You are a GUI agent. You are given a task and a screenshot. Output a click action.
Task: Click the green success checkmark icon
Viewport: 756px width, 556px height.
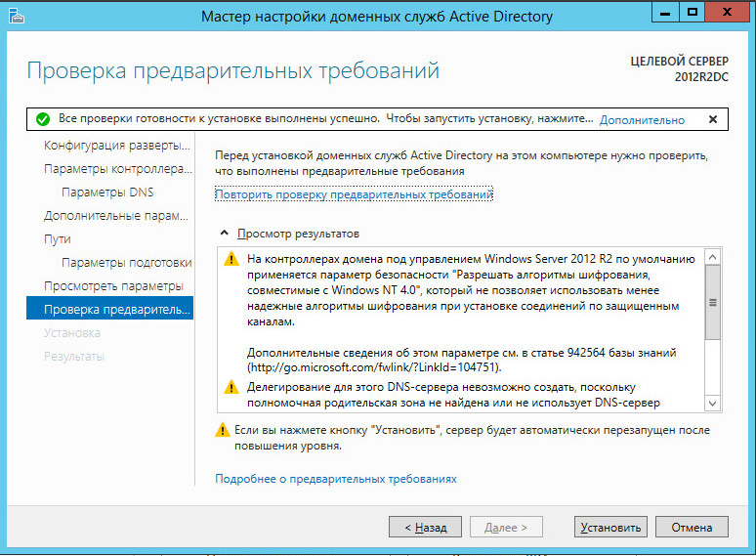[43, 119]
